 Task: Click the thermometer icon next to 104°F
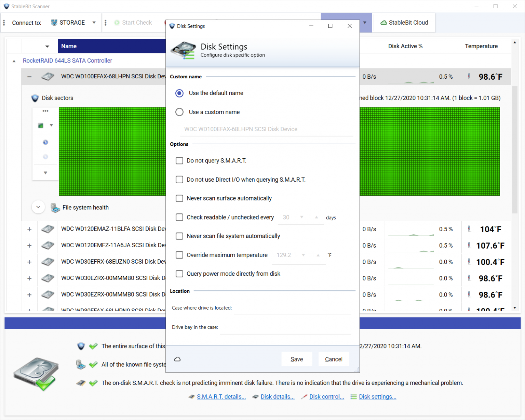469,229
